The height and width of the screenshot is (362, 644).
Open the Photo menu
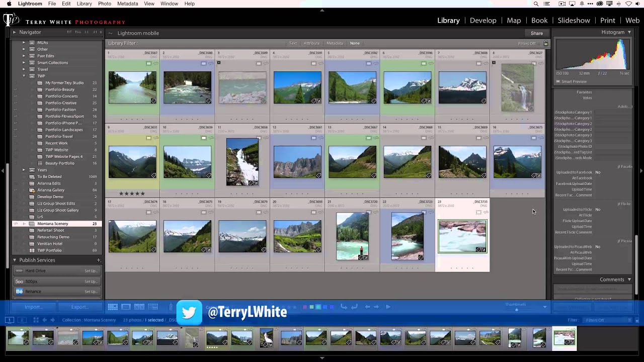click(105, 4)
